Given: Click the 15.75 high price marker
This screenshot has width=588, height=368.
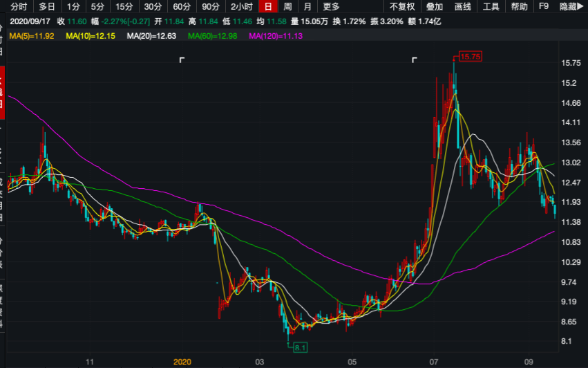Looking at the screenshot, I should pyautogui.click(x=470, y=56).
